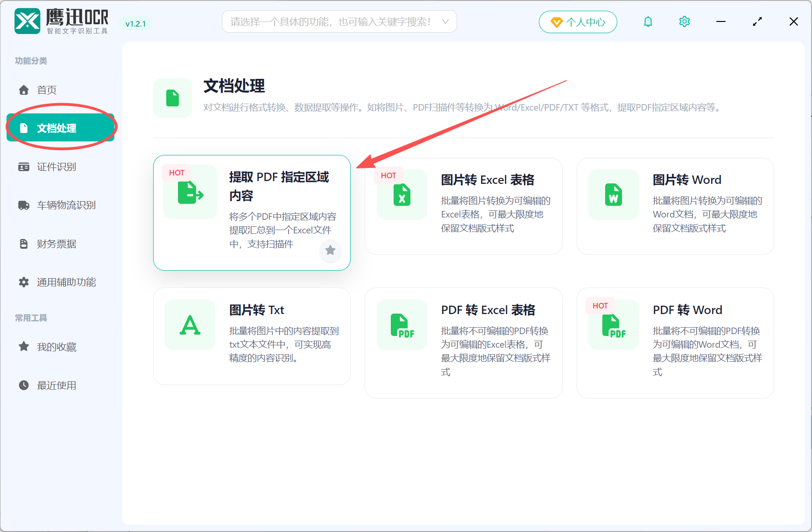Click HOT badge on PDF 转 Word card
This screenshot has height=532, width=812.
pyautogui.click(x=600, y=306)
